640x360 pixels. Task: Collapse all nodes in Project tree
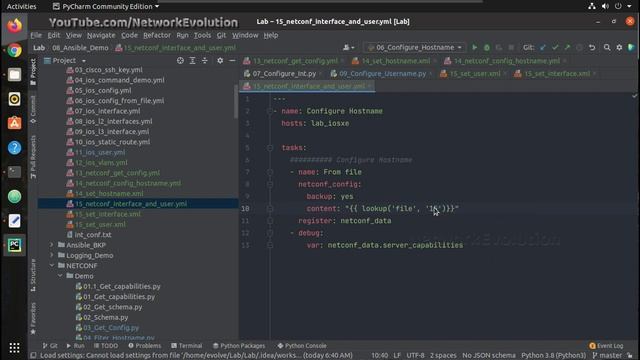tap(204, 60)
